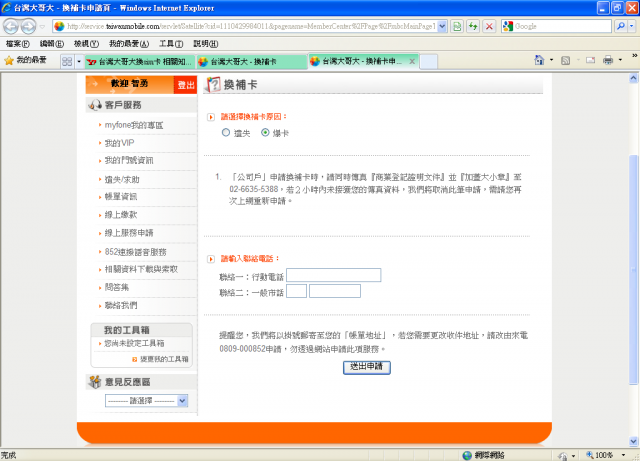Screen dimensions: 640x461
Task: Open the 檢視(V) menu
Action: [86, 44]
